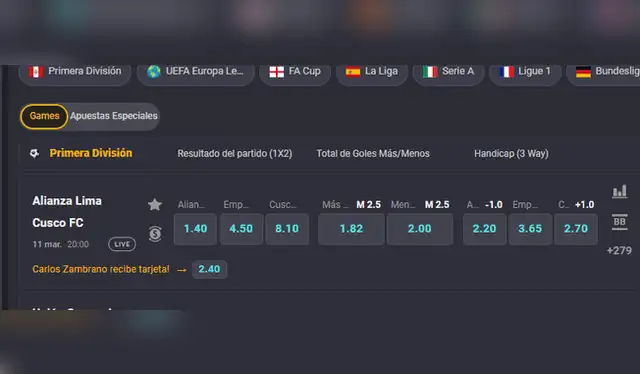Open the Primera División heading link
Screen dimensions: 640x374
coord(91,153)
